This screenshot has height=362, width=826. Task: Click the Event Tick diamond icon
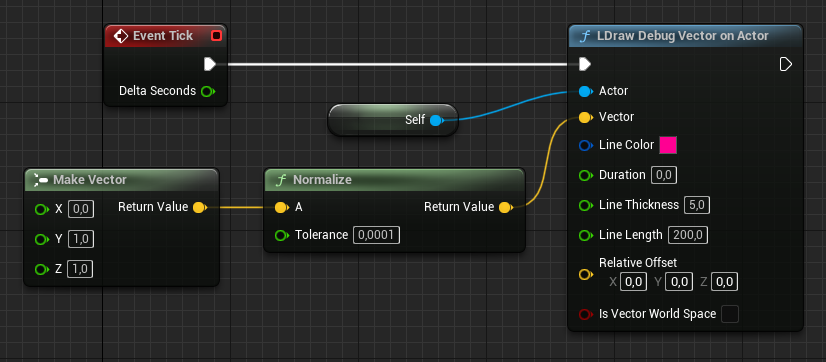click(x=121, y=36)
